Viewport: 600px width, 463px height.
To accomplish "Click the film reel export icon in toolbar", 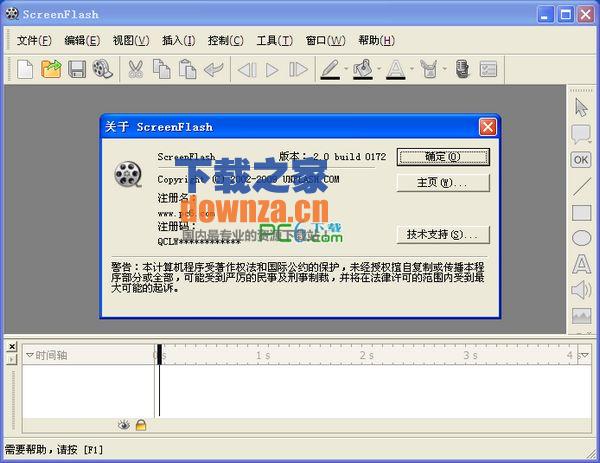I will click(x=103, y=69).
